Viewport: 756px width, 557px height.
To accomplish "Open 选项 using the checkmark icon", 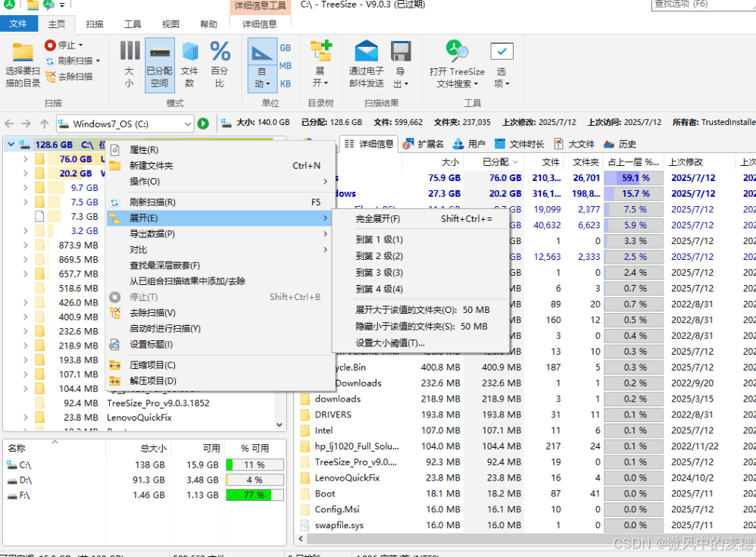I will tap(501, 52).
